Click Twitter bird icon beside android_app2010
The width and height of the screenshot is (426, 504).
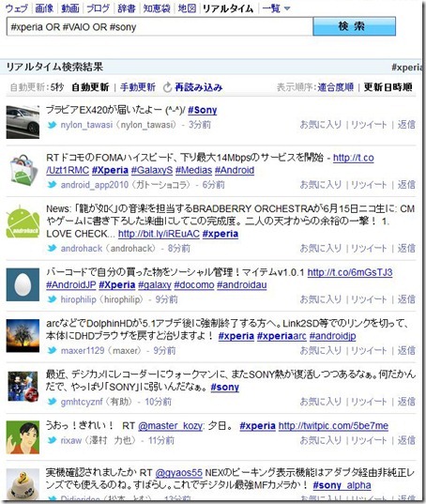click(x=52, y=185)
